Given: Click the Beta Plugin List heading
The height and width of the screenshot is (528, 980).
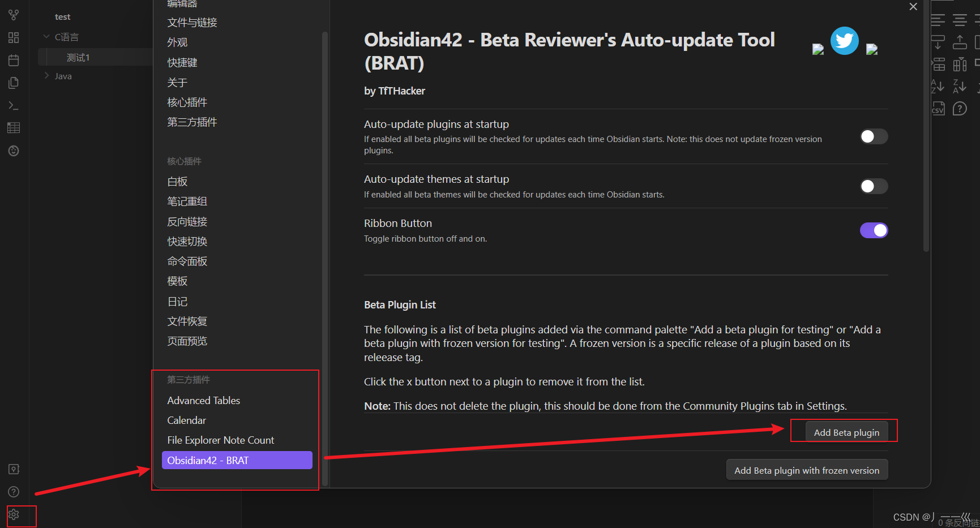Looking at the screenshot, I should click(x=400, y=305).
